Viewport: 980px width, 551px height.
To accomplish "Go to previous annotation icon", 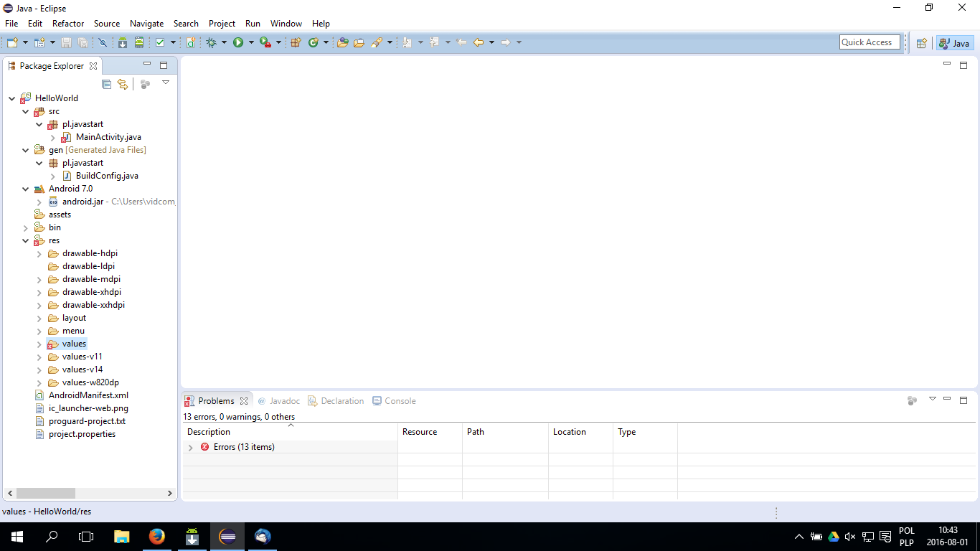I will tap(434, 42).
